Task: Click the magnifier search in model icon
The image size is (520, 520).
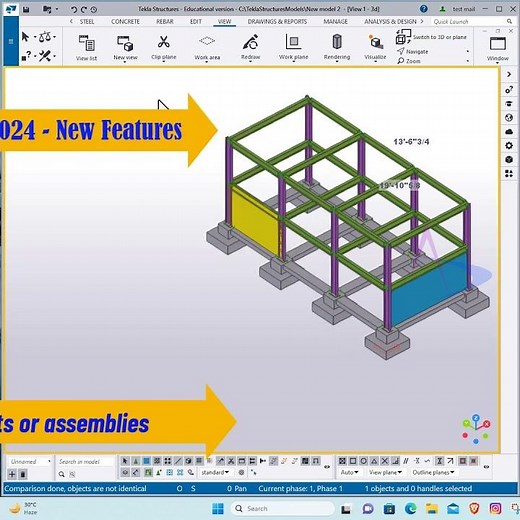Action: point(62,474)
